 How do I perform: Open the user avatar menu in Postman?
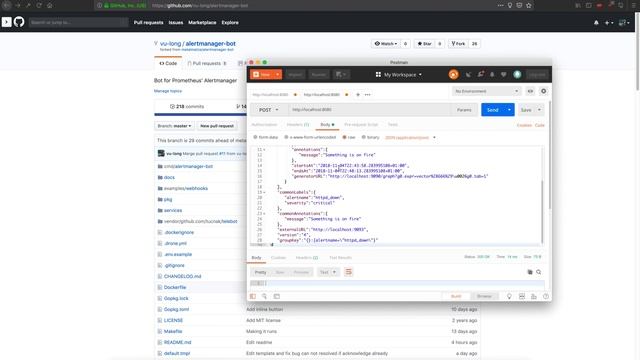tap(517, 74)
